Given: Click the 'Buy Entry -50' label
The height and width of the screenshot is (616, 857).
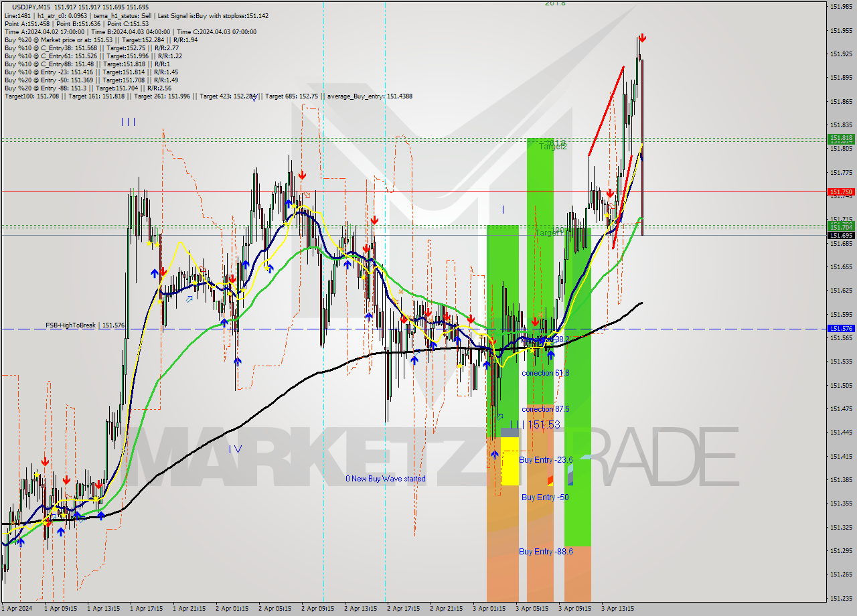Looking at the screenshot, I should click(x=545, y=497).
